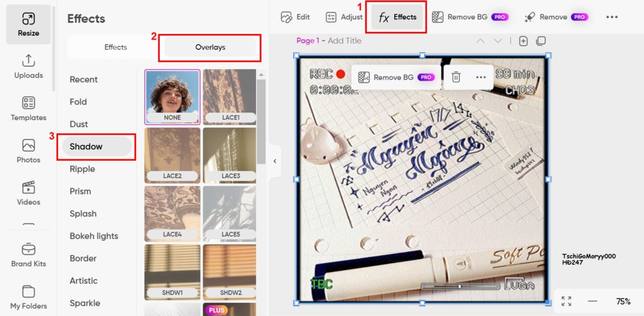The image size is (644, 316).
Task: Move page up arrow
Action: coord(480,41)
